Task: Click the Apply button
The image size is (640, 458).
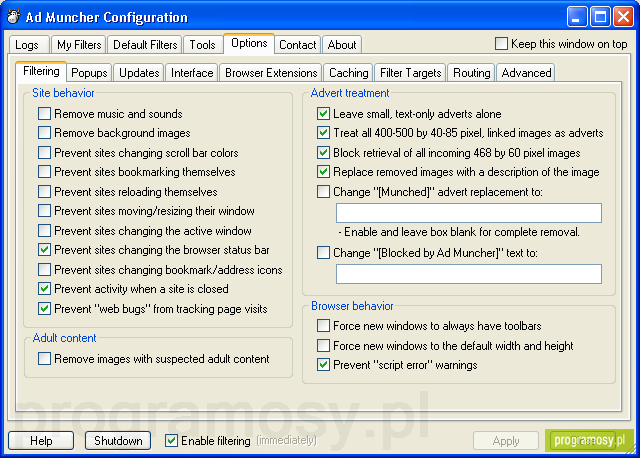Action: [506, 441]
